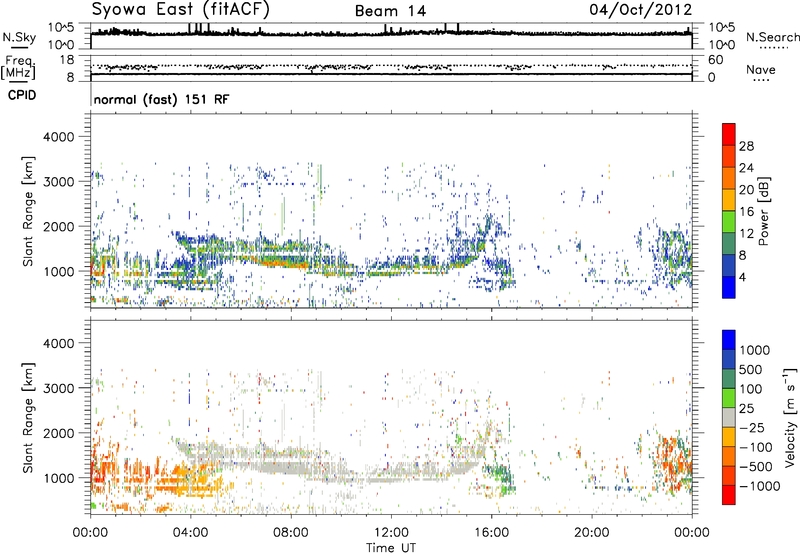
Task: Click the "24" label on the Power colorbar
Action: pos(746,168)
